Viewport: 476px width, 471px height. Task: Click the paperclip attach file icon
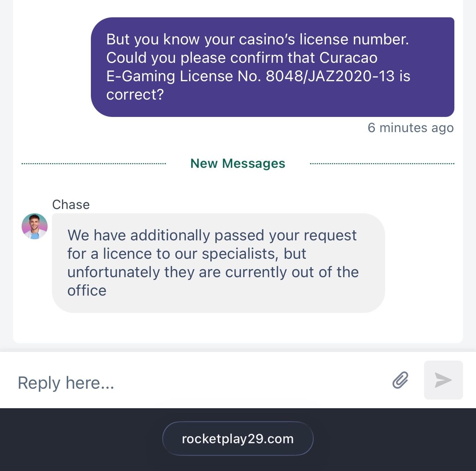(400, 380)
